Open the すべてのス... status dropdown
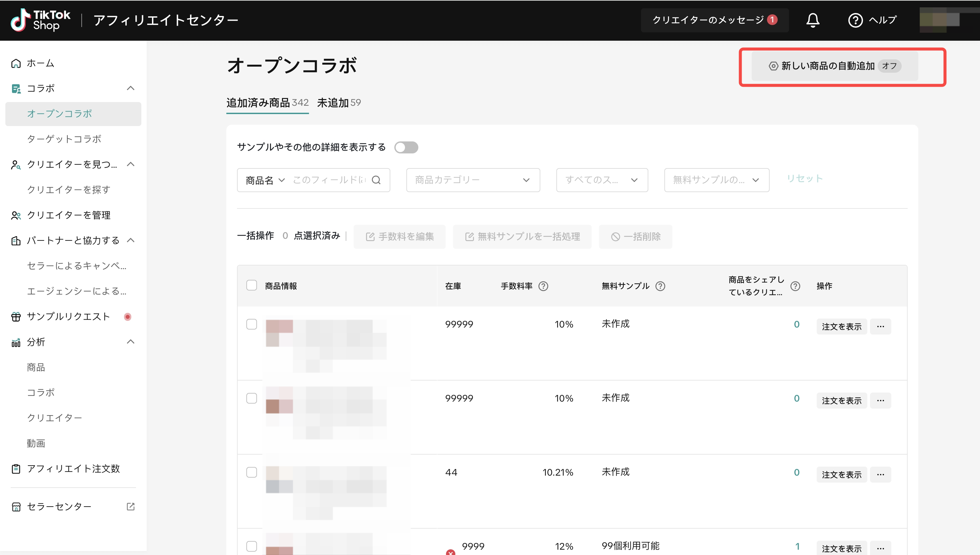Viewport: 980px width, 555px height. [x=602, y=180]
